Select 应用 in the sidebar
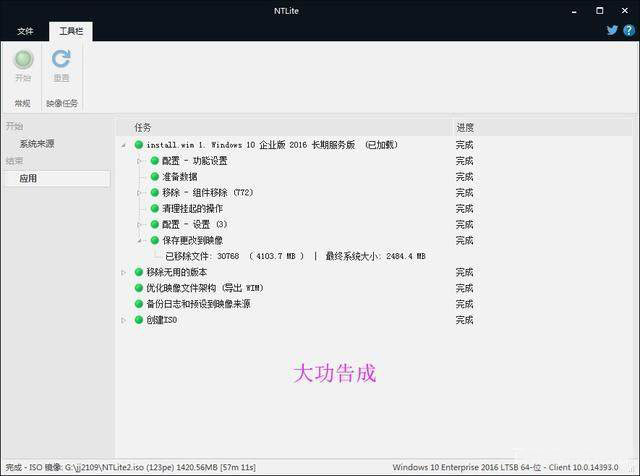 (x=57, y=178)
